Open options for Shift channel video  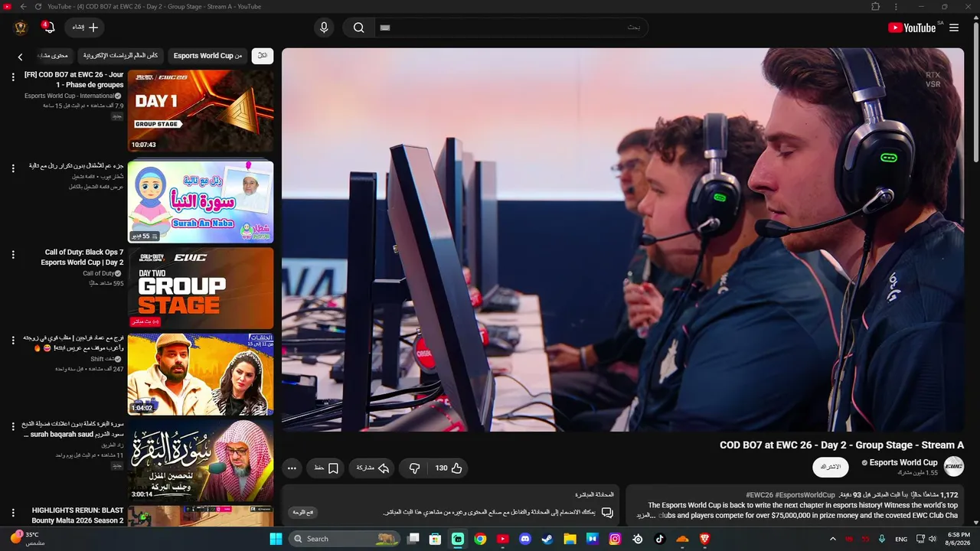coord(13,341)
